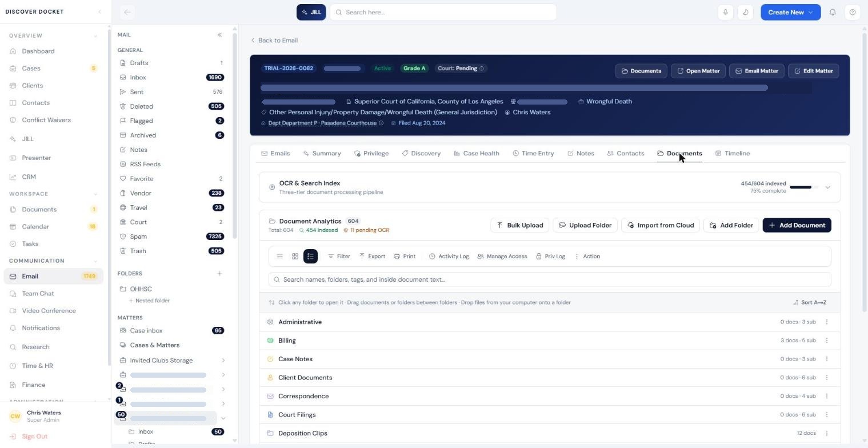Click the Bulk Upload button

(x=519, y=225)
